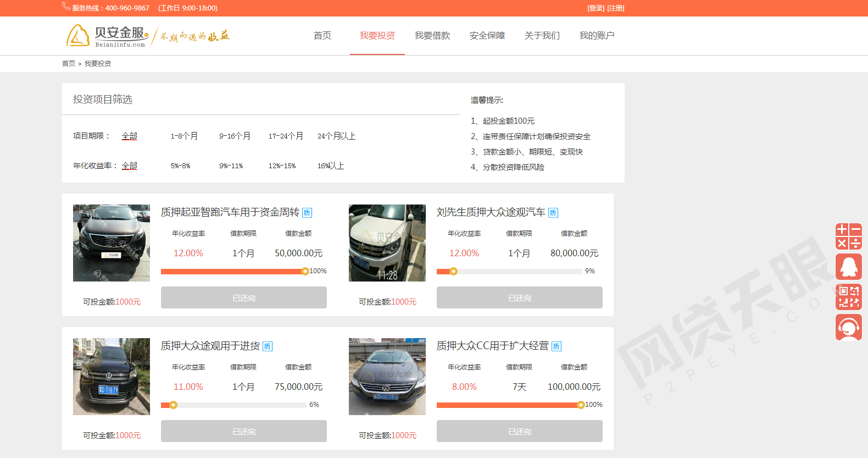Click the 质 badge beside 质押大众CC用于扩大经营
The height and width of the screenshot is (458, 868).
click(557, 346)
